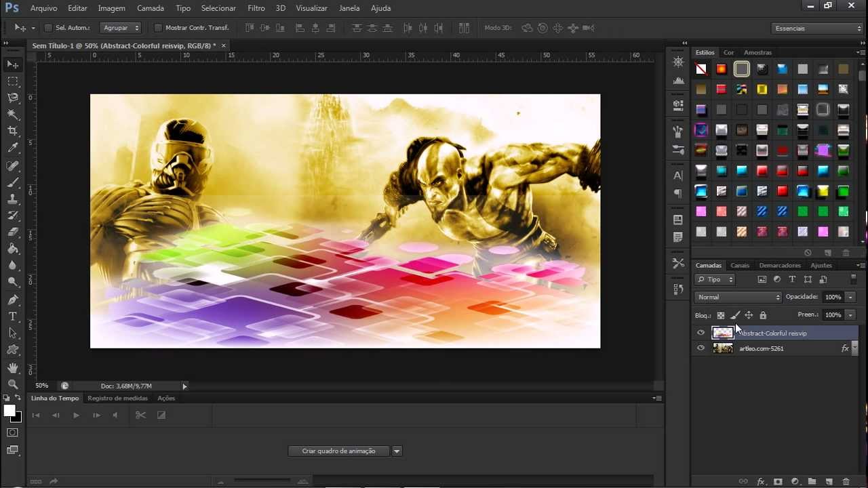Select the Move tool in the toolbox

[13, 64]
